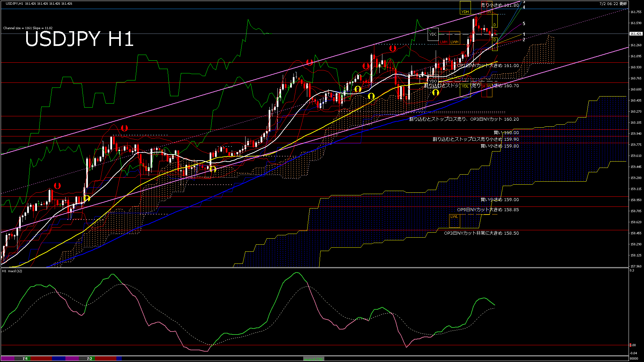Select the OP3日NYカット 160.20 stop-loss label
The width and height of the screenshot is (644, 362).
(464, 119)
